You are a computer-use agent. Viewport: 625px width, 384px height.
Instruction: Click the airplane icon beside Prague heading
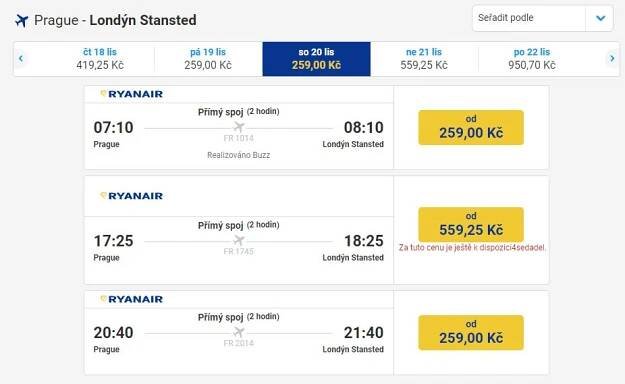click(x=22, y=20)
